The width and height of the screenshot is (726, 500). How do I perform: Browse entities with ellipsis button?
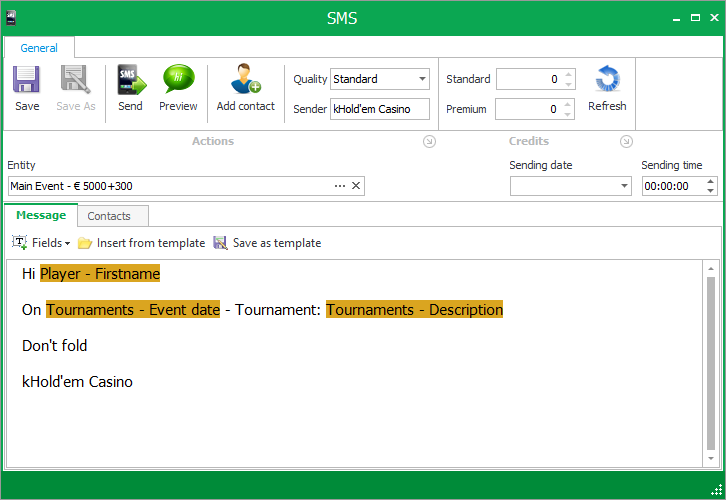(340, 186)
